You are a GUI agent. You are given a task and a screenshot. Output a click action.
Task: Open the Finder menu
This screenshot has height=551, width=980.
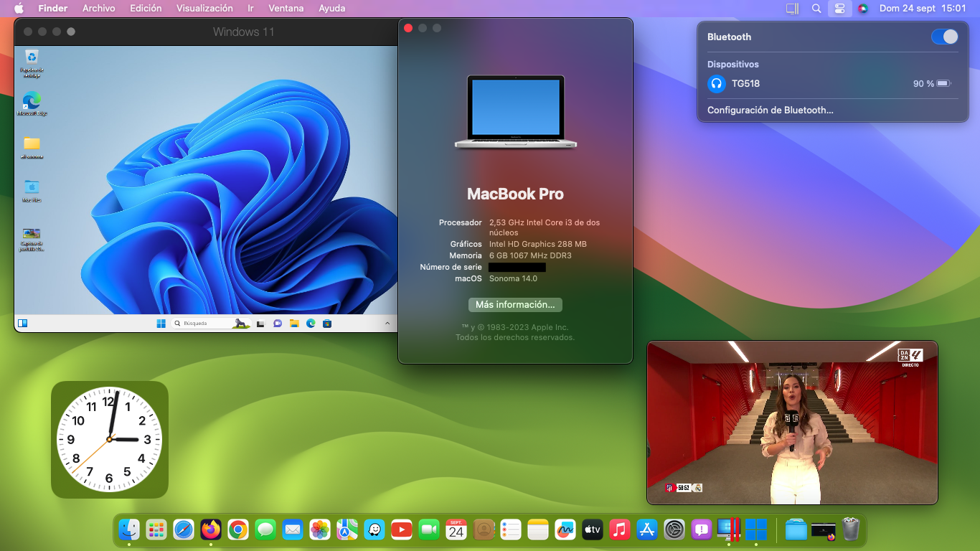pyautogui.click(x=52, y=9)
